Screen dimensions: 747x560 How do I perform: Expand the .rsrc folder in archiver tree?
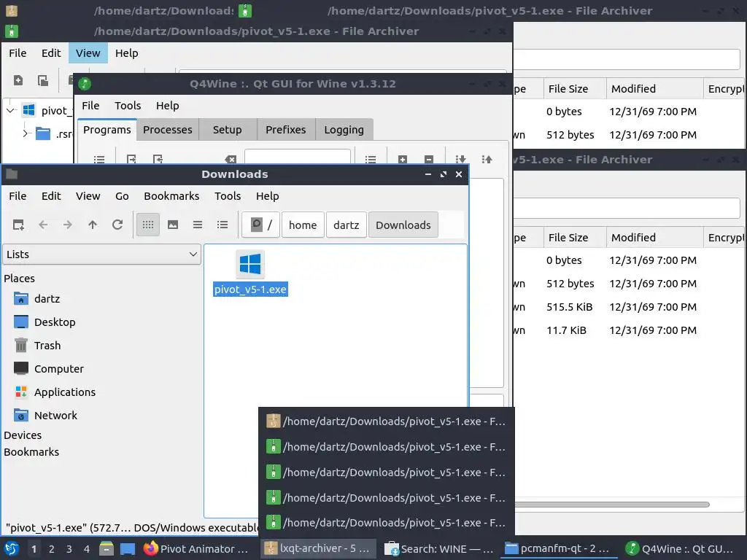point(26,134)
